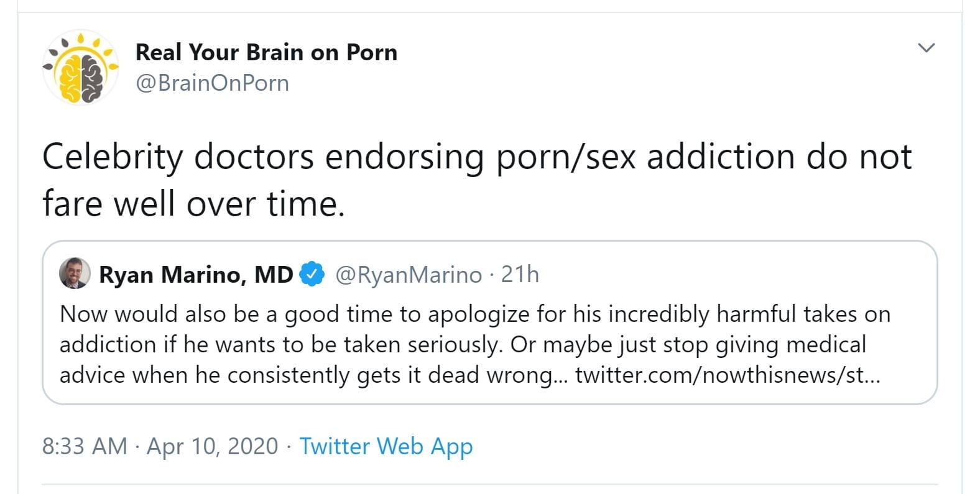Open the Twitter Web App source link

386,446
